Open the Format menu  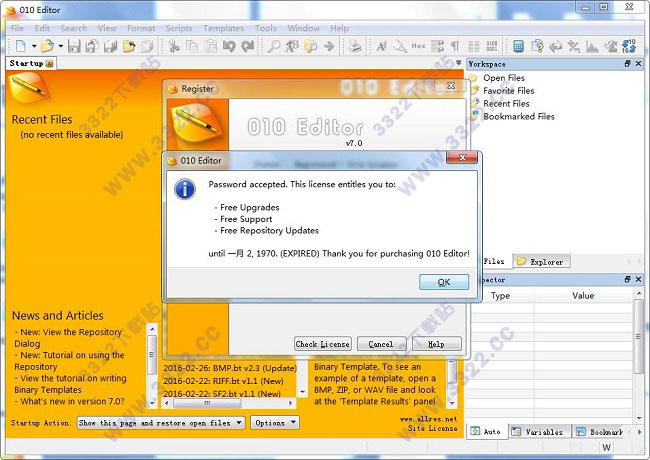[x=141, y=28]
